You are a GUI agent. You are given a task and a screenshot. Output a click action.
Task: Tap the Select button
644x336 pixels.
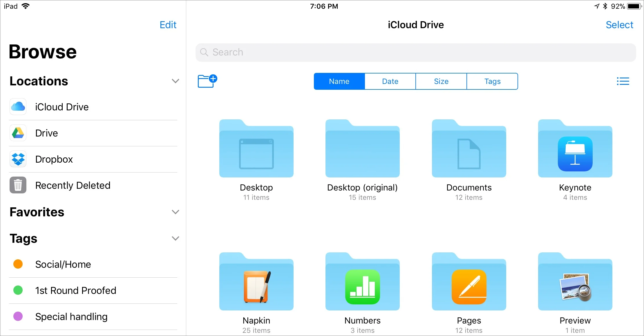[x=619, y=25]
